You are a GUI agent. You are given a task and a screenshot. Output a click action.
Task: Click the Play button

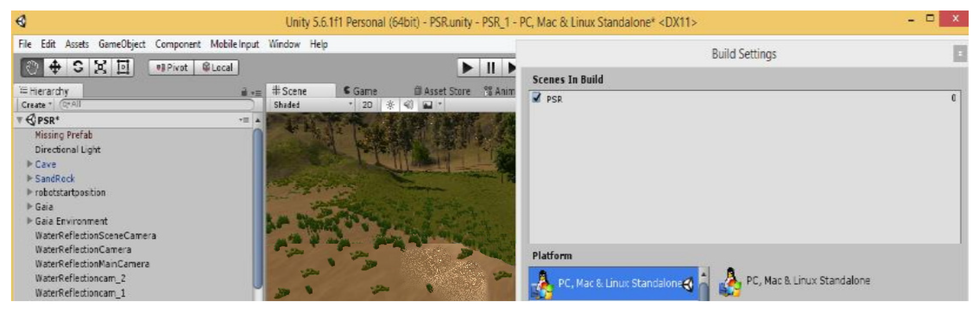click(468, 68)
